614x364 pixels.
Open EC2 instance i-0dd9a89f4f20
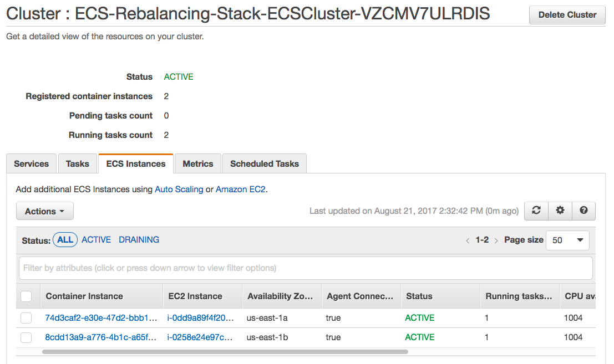tap(200, 318)
